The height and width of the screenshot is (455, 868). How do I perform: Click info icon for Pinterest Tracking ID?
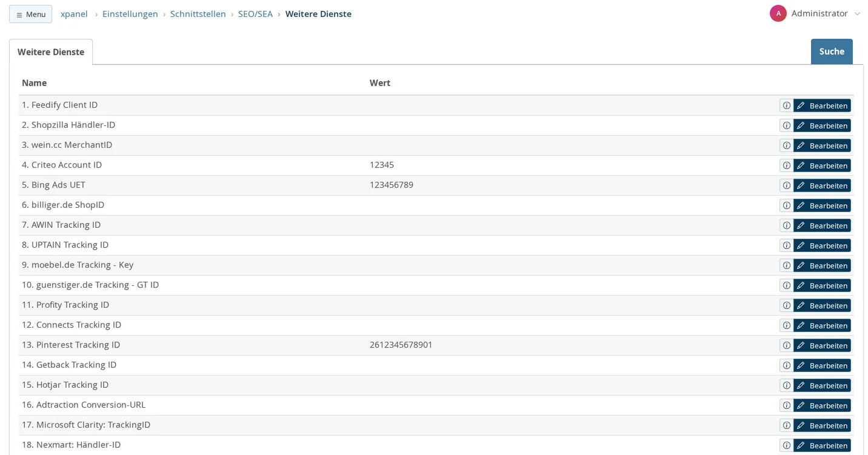pyautogui.click(x=786, y=345)
